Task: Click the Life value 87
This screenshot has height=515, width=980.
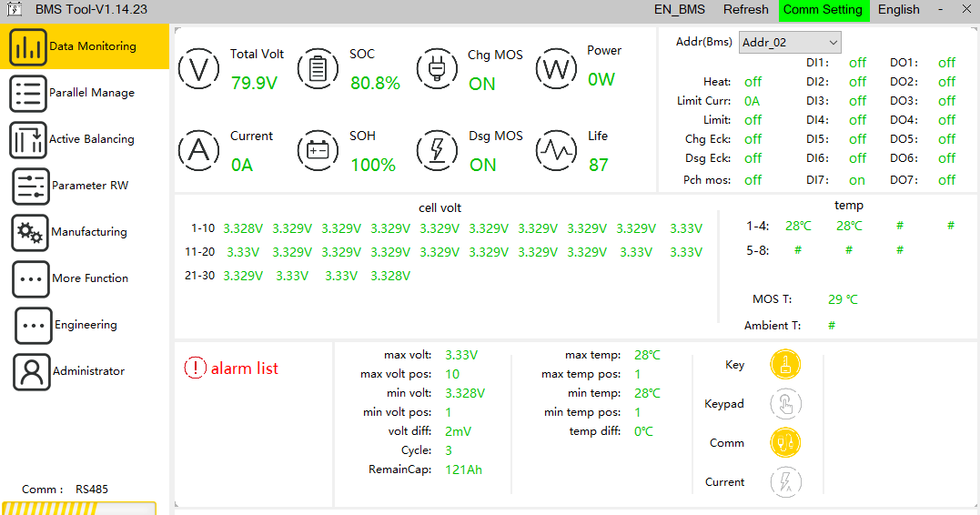Action: click(x=598, y=165)
